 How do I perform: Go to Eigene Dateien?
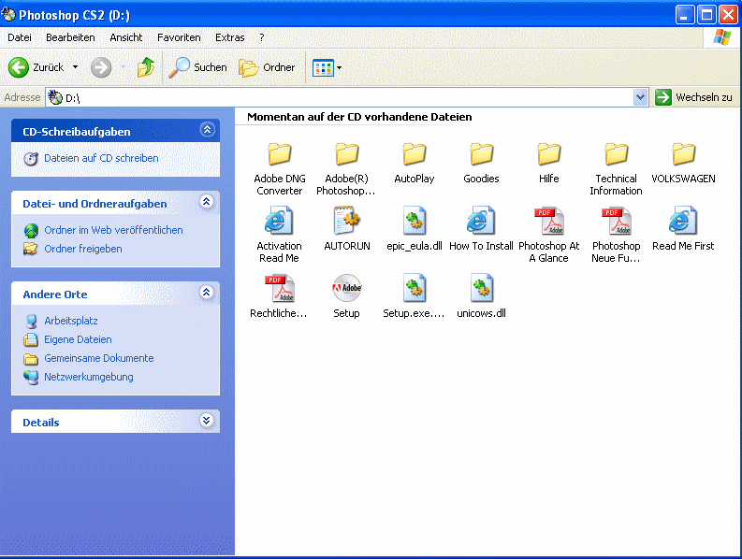[x=78, y=339]
